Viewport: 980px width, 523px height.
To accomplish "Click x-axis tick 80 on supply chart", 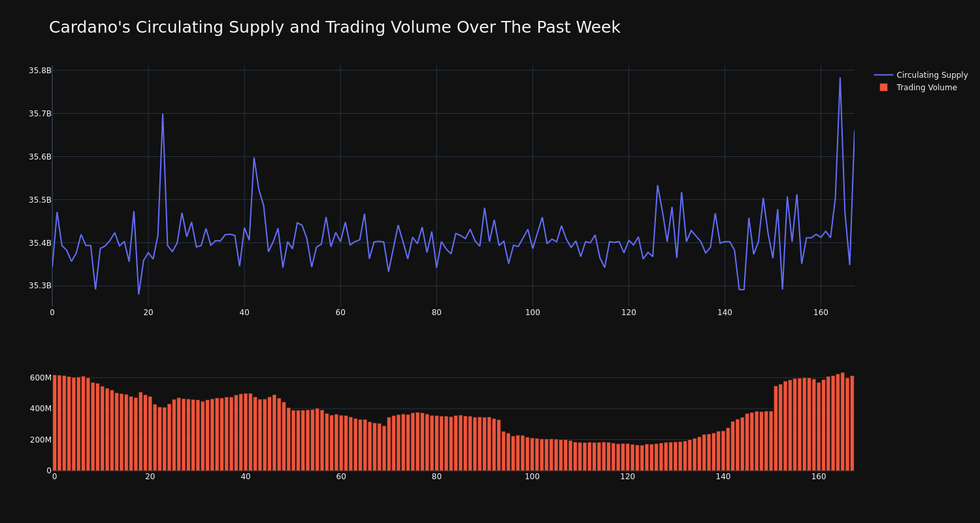I will [436, 312].
